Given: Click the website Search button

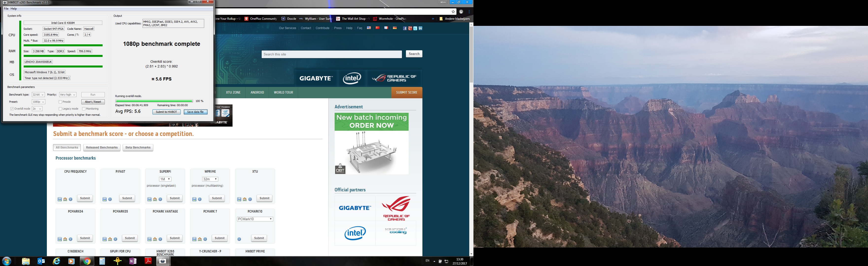Looking at the screenshot, I should 414,54.
